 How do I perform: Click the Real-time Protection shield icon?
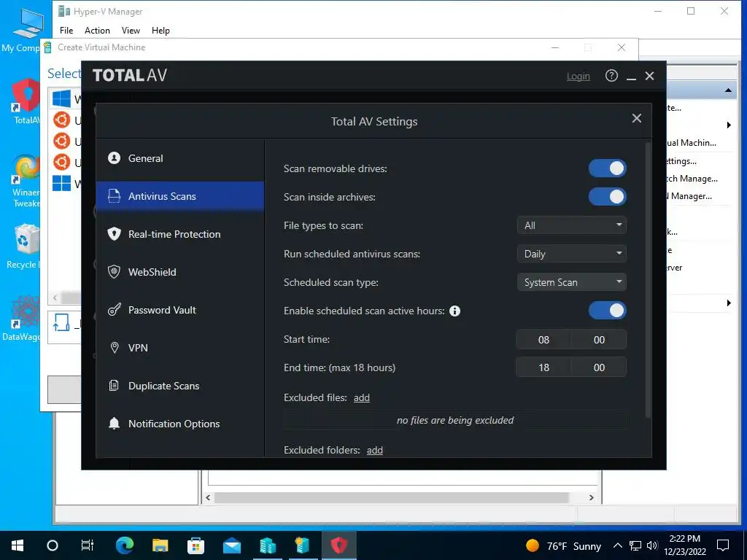pos(114,234)
